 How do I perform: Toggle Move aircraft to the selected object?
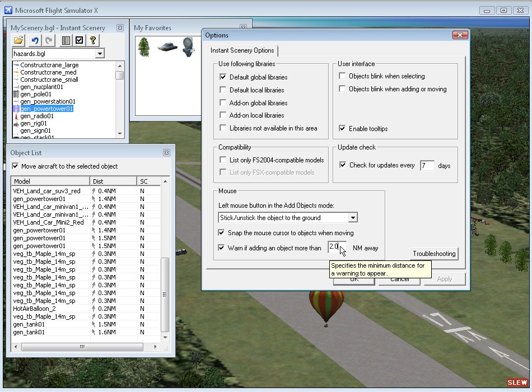coord(15,166)
